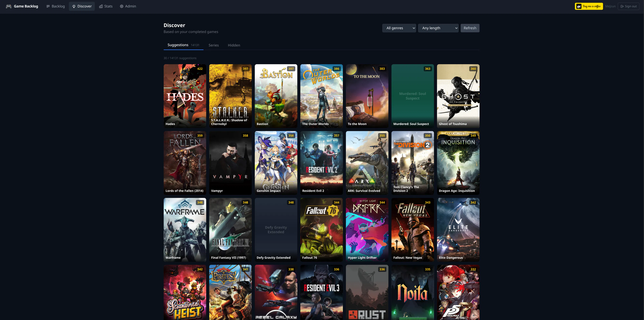Open the Persona 5 Royal card
Screen dimensions: 644x320
tap(458, 292)
